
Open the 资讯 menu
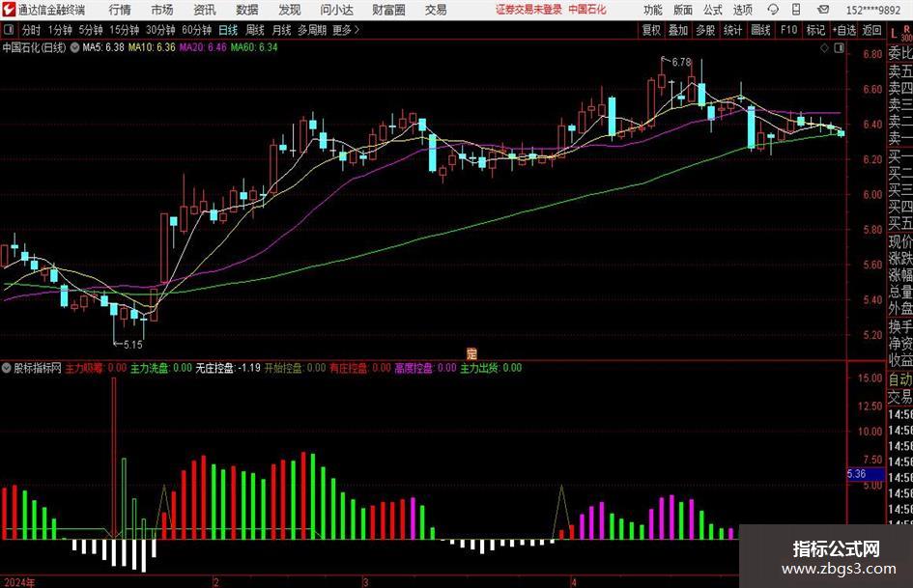tap(205, 10)
